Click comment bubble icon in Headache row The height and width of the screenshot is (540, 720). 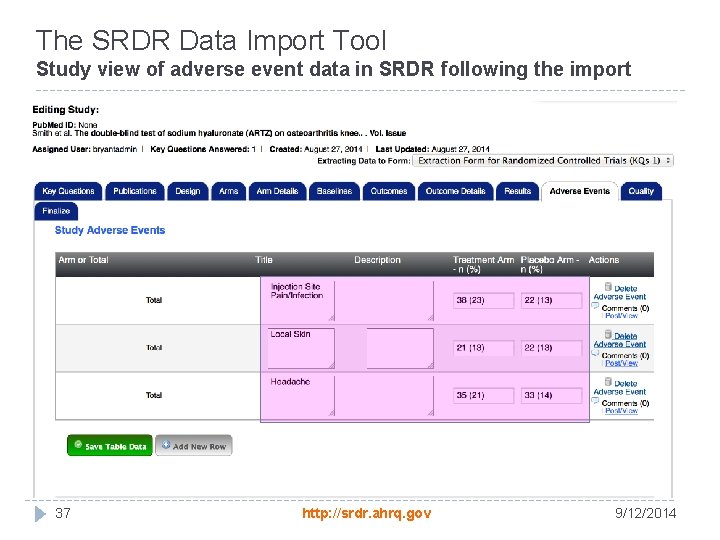595,401
